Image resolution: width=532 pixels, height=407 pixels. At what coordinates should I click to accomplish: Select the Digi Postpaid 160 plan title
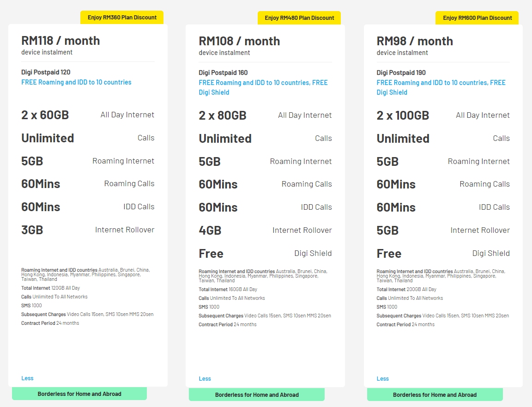[223, 73]
